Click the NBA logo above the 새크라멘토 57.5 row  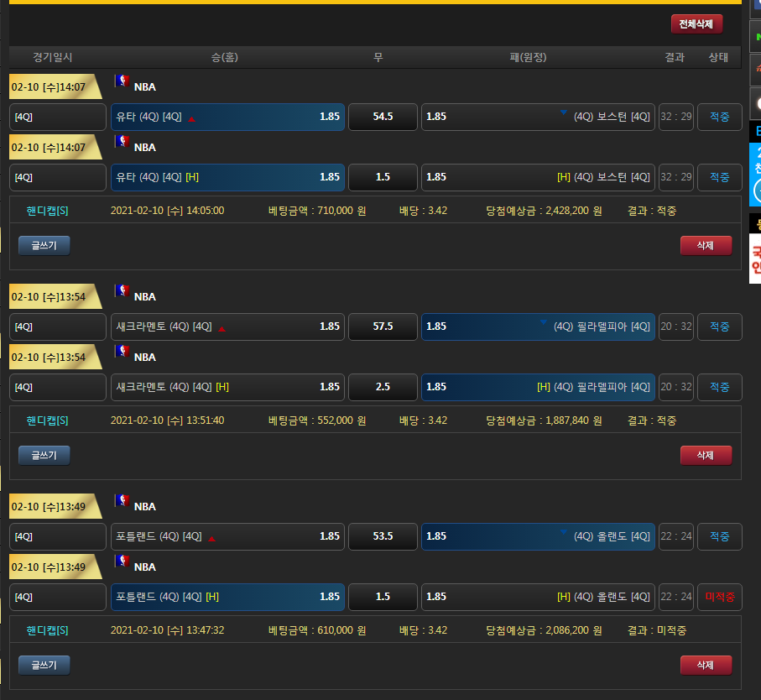click(122, 291)
